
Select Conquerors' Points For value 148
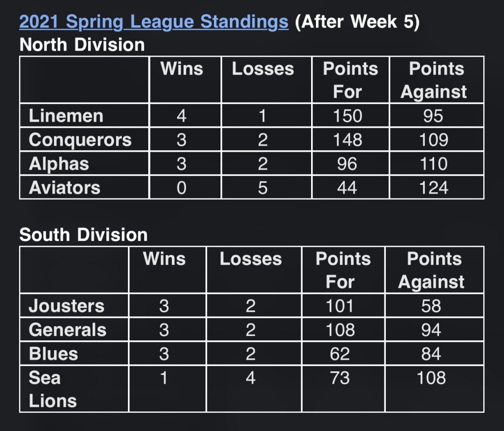tap(347, 140)
